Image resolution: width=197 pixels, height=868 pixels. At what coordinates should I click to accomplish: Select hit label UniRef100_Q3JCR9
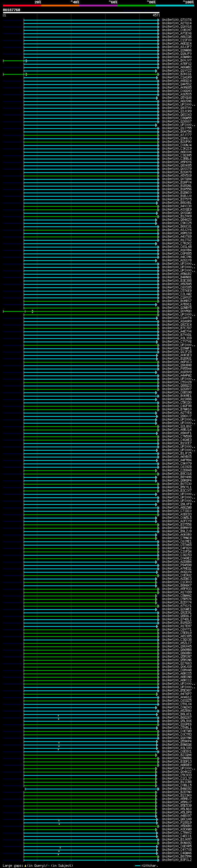[x=177, y=111]
